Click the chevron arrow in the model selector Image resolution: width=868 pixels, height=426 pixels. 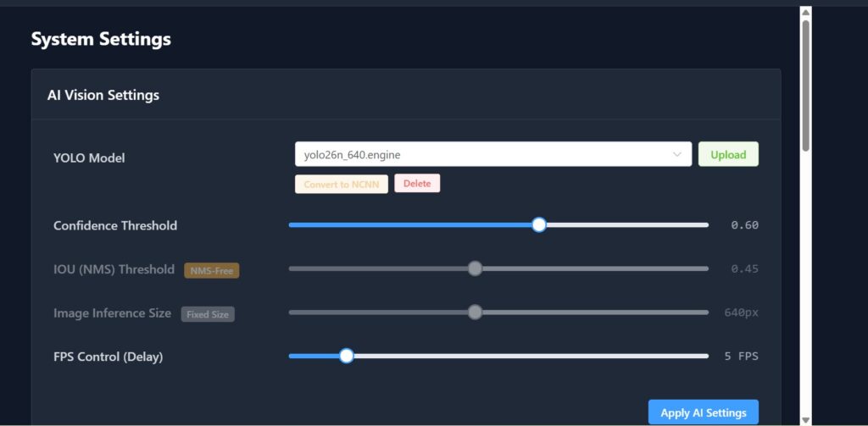pyautogui.click(x=676, y=154)
